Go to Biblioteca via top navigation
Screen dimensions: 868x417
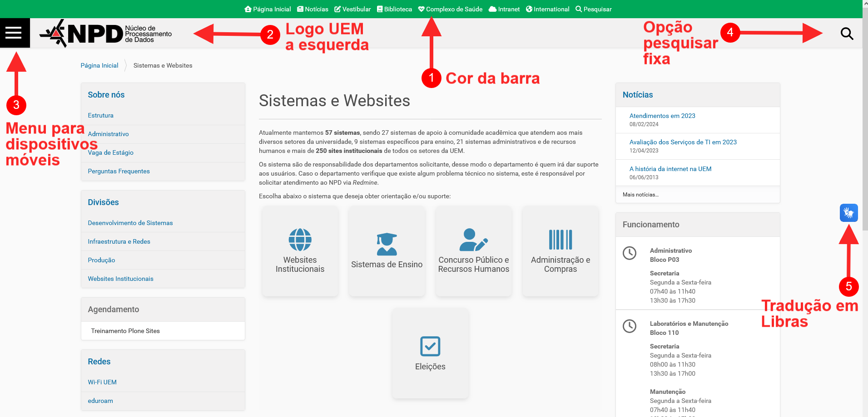click(394, 9)
